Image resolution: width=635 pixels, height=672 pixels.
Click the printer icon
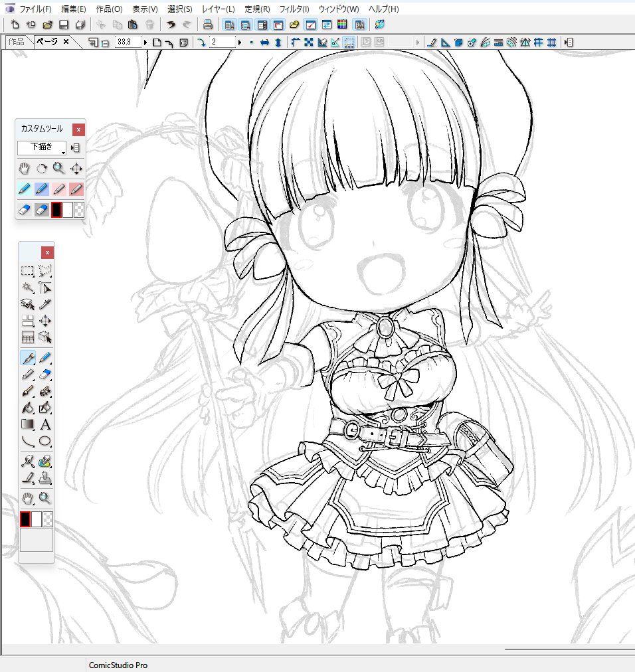tap(208, 25)
